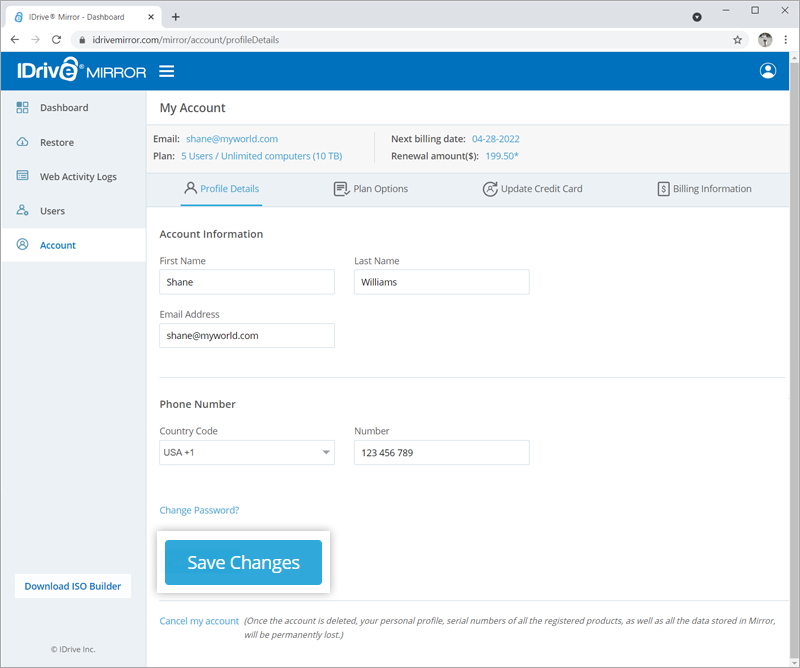Open the user profile icon top right
This screenshot has height=668, width=800.
[x=767, y=70]
